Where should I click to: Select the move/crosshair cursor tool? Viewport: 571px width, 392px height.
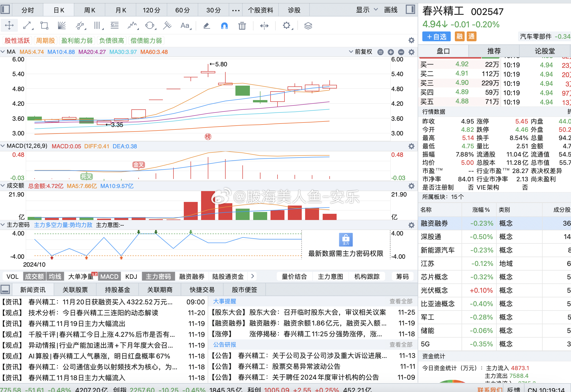click(x=9, y=26)
